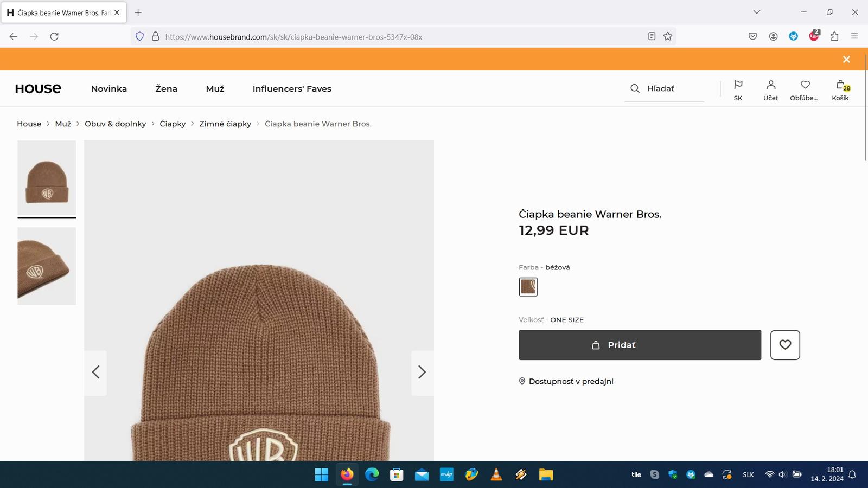Viewport: 868px width, 488px height.
Task: Open the Žena menu
Action: (166, 89)
